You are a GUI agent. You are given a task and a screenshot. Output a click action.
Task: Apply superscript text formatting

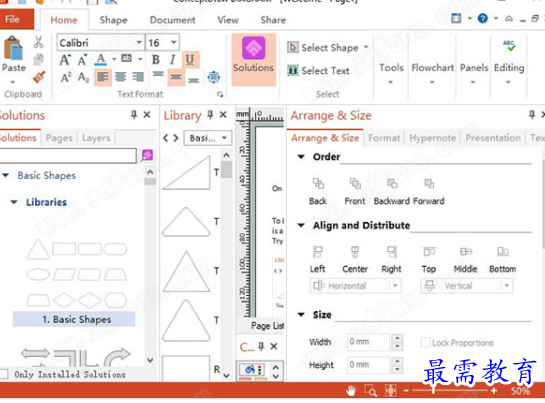66,77
